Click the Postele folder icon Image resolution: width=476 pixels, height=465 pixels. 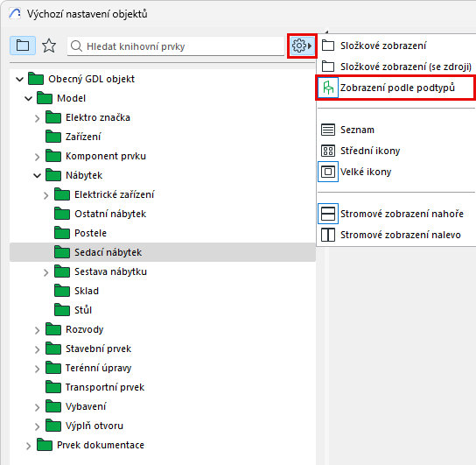click(62, 233)
